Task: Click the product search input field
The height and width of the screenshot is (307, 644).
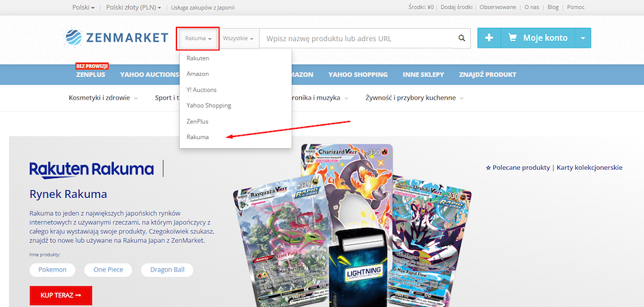Action: (x=356, y=38)
